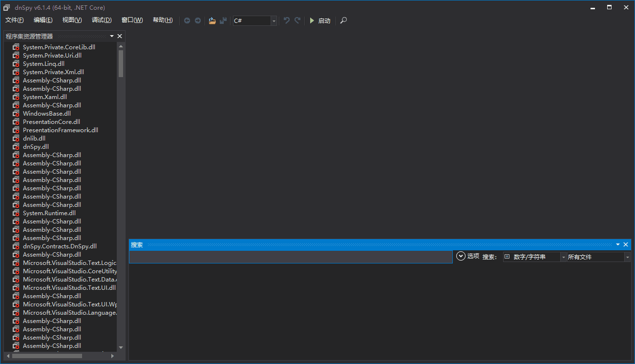Click the open file folder icon
635x364 pixels.
pos(212,20)
